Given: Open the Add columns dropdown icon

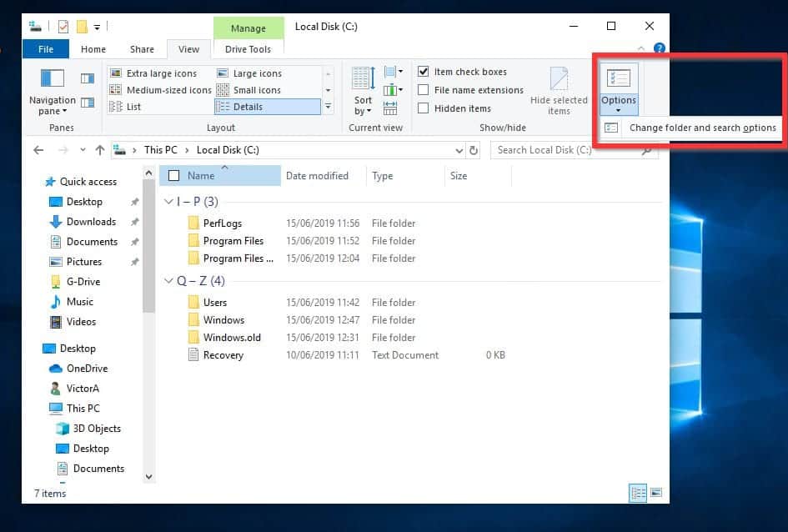Looking at the screenshot, I should [393, 90].
